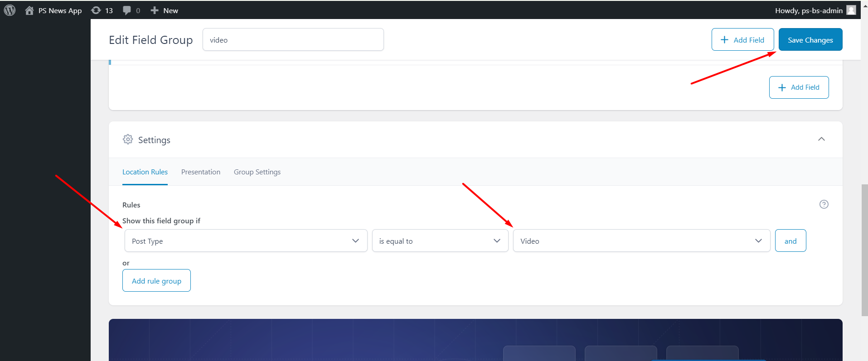This screenshot has width=868, height=361.
Task: Click the plus icon next to New
Action: (x=155, y=10)
